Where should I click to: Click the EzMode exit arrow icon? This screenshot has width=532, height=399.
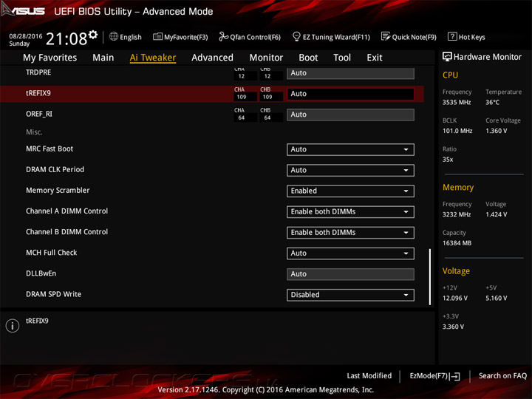coord(454,376)
